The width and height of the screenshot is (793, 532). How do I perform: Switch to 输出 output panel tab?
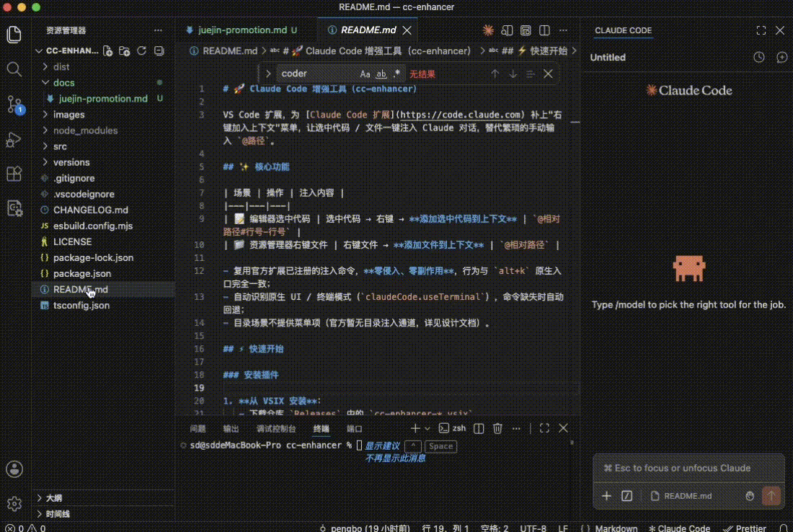tap(231, 428)
